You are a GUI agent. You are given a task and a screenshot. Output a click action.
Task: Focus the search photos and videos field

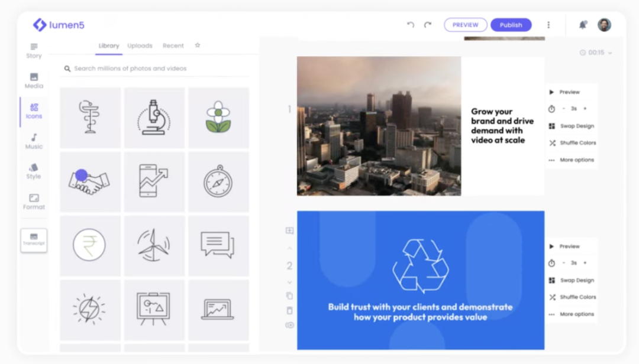click(155, 69)
